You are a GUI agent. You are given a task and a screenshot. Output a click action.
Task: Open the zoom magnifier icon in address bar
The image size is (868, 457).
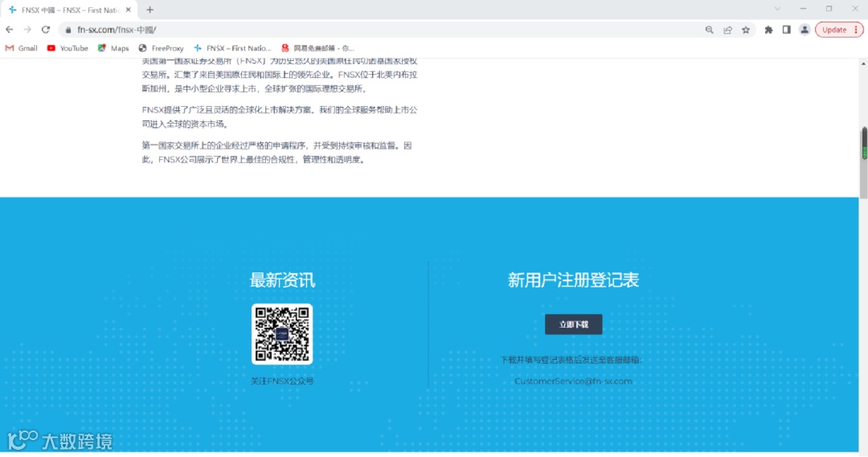709,30
